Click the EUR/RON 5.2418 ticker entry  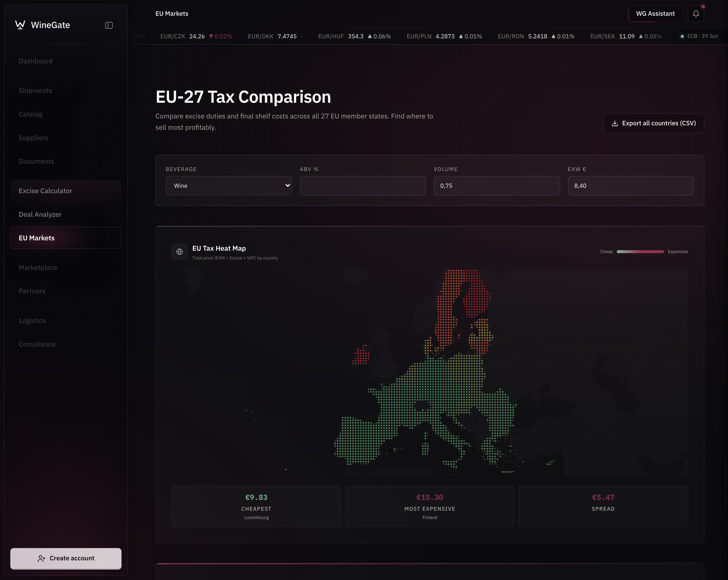(536, 36)
